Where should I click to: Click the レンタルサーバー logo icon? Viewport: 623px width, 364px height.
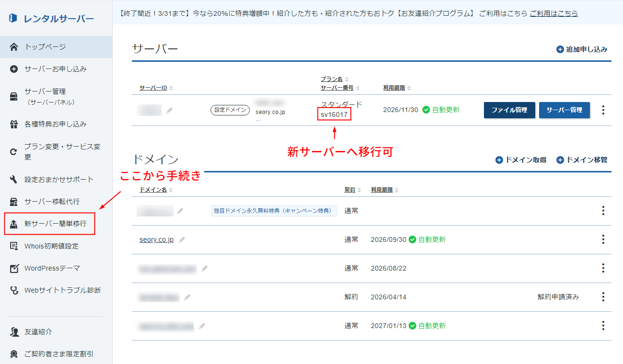coord(12,17)
